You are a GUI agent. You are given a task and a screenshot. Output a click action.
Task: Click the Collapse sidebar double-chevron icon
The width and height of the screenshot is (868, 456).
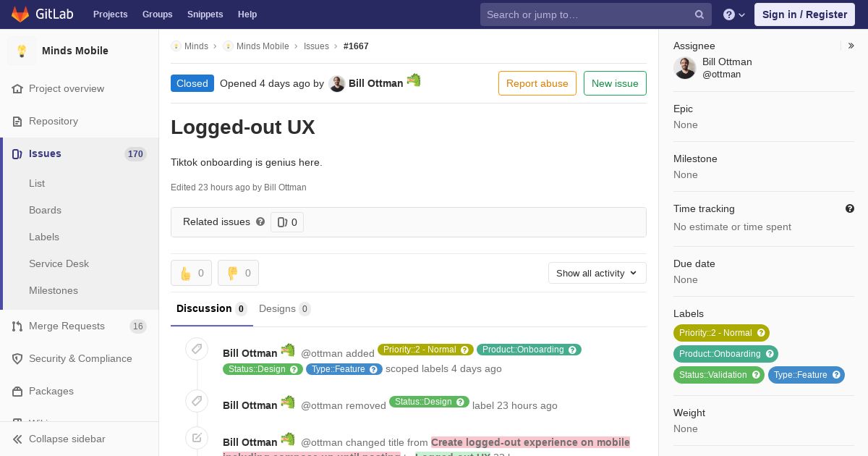[17, 439]
